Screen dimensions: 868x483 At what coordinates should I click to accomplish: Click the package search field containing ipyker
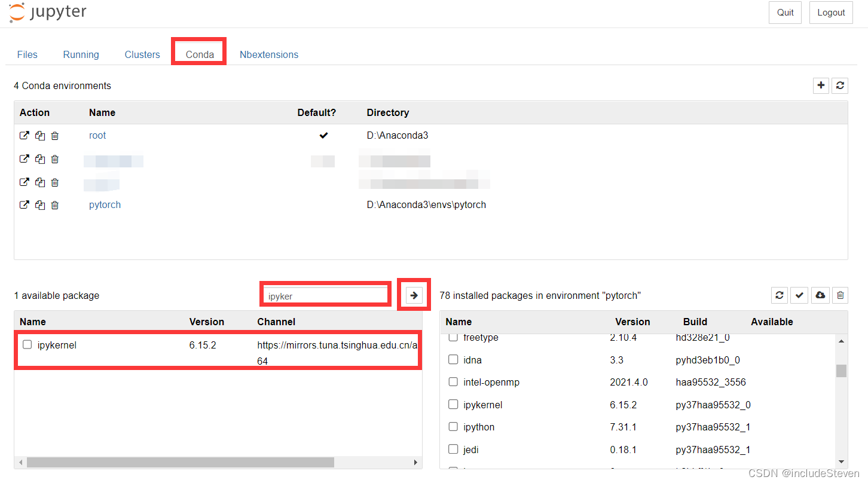click(x=325, y=295)
